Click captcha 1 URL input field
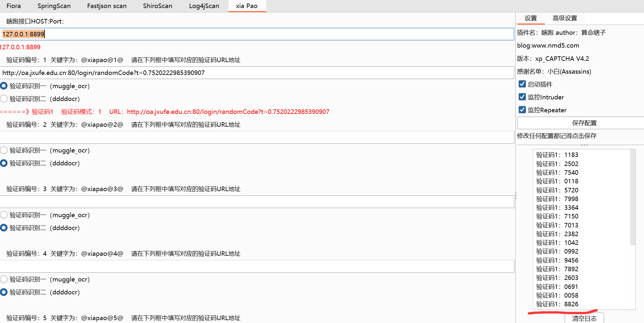Image resolution: width=644 pixels, height=323 pixels. pos(257,73)
